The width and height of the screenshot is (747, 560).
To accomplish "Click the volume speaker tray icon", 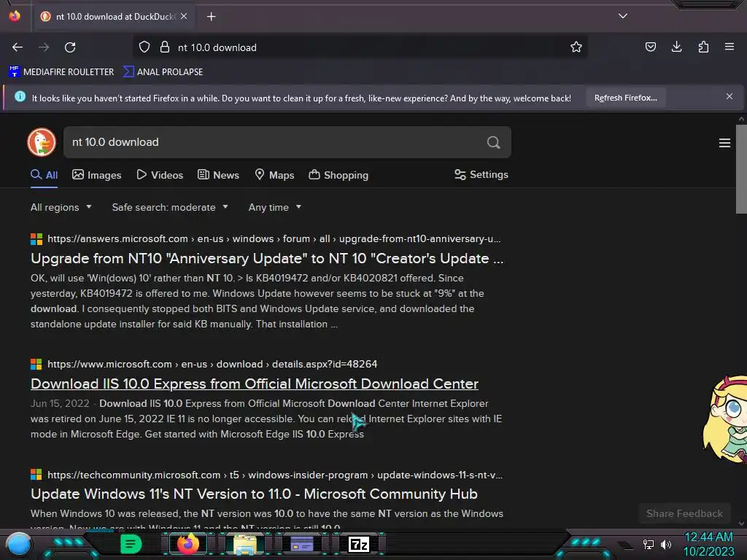I will point(666,544).
